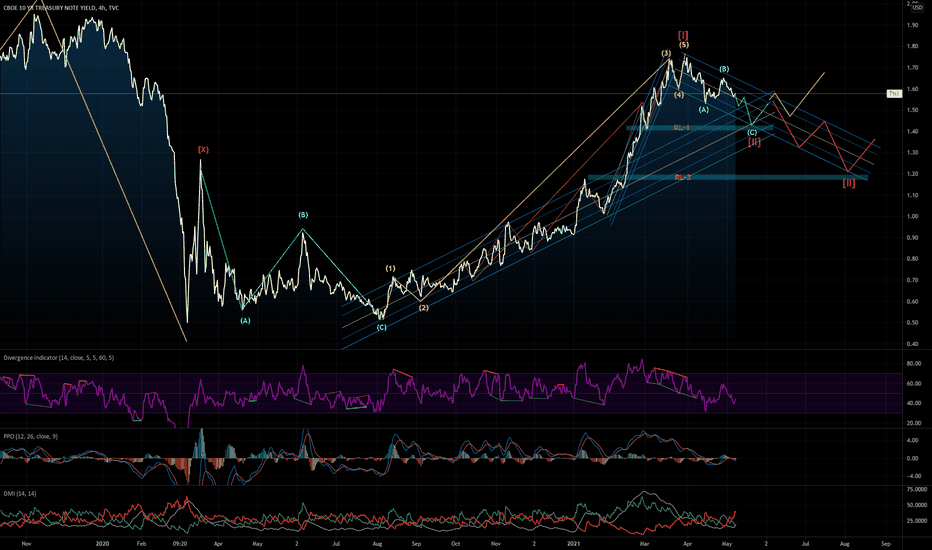Click the 0.60 value on the price axis
This screenshot has height=550, width=932.
tap(913, 301)
